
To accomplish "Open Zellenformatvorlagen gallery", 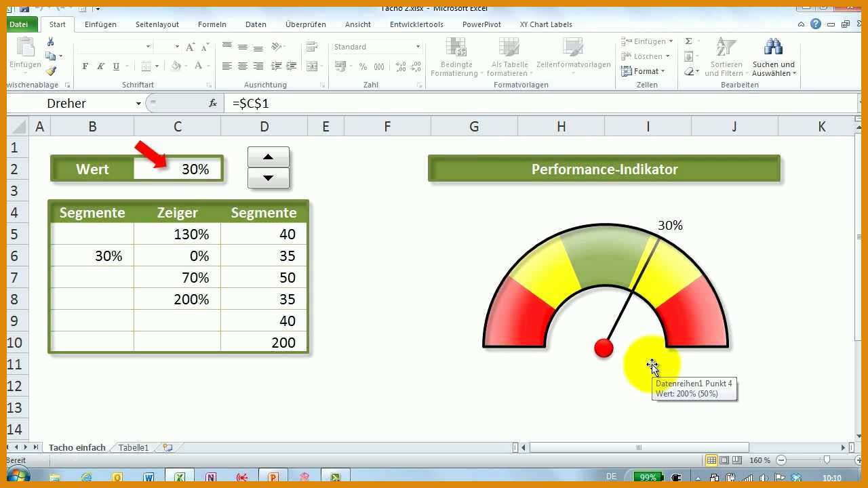I will (x=574, y=57).
